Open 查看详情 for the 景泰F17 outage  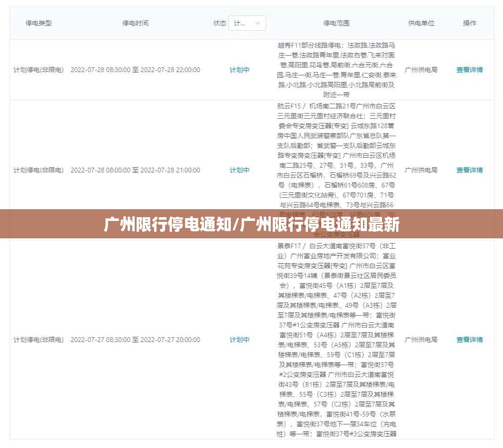click(470, 340)
